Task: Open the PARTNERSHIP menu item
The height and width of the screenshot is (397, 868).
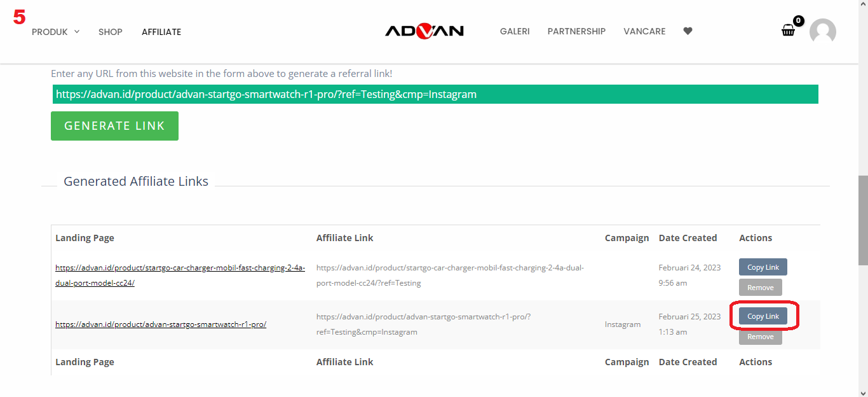Action: click(576, 31)
